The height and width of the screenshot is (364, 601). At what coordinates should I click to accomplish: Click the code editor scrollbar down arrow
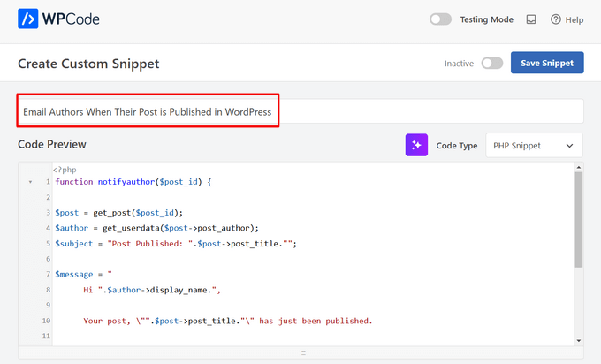578,341
